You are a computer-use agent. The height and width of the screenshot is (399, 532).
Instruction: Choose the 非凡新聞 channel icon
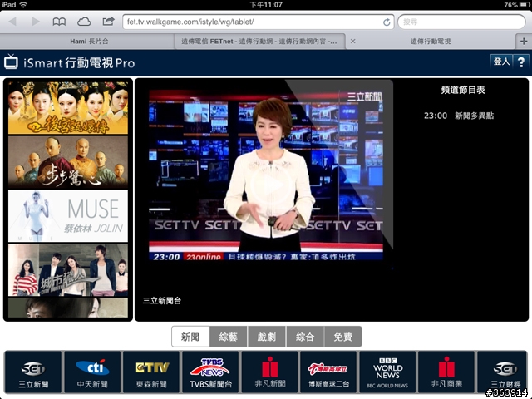tap(269, 372)
